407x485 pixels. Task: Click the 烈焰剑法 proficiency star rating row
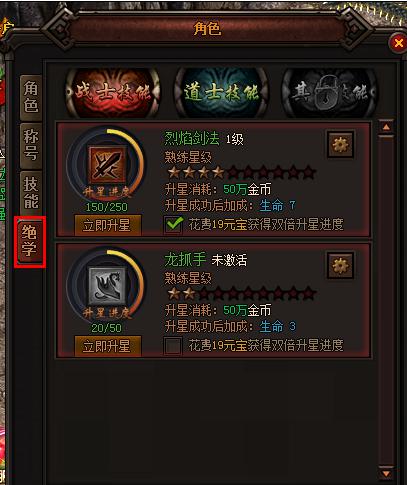click(x=241, y=172)
